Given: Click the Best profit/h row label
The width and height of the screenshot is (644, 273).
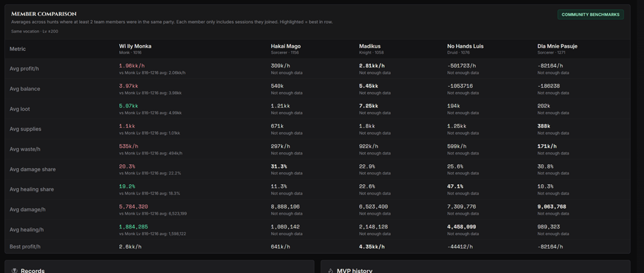Looking at the screenshot, I should (x=26, y=247).
